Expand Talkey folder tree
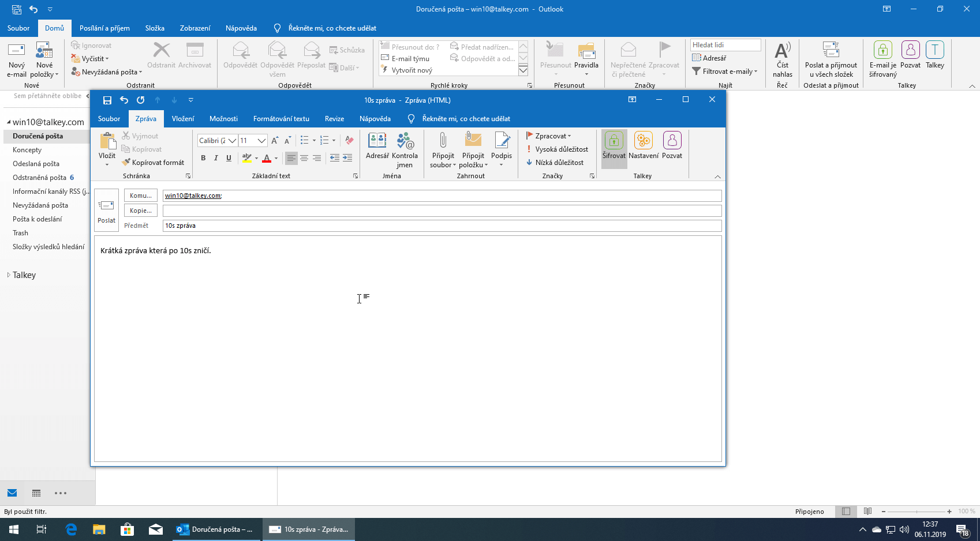The image size is (980, 541). (9, 275)
